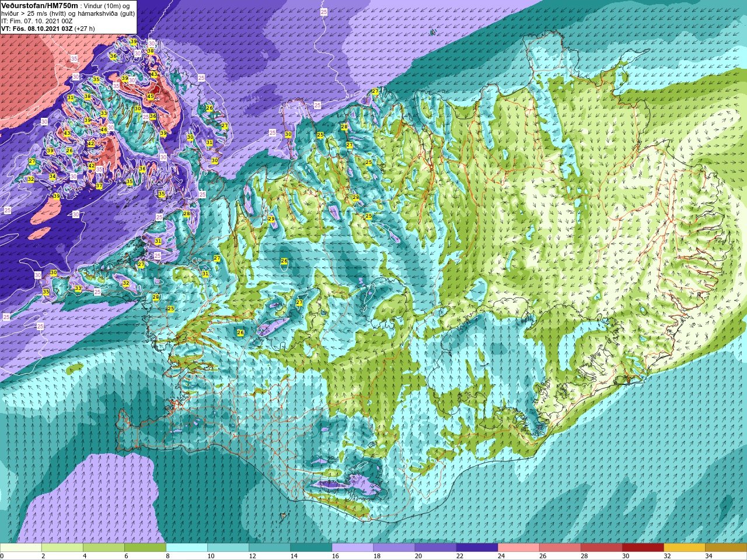Viewport: 747px width, 560px height.
Task: Click the light purple 18–20 m/s legend swatch
Action: point(394,548)
